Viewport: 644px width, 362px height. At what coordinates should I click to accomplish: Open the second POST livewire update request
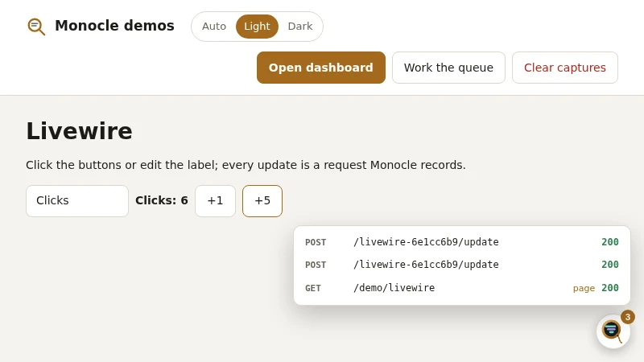(461, 265)
